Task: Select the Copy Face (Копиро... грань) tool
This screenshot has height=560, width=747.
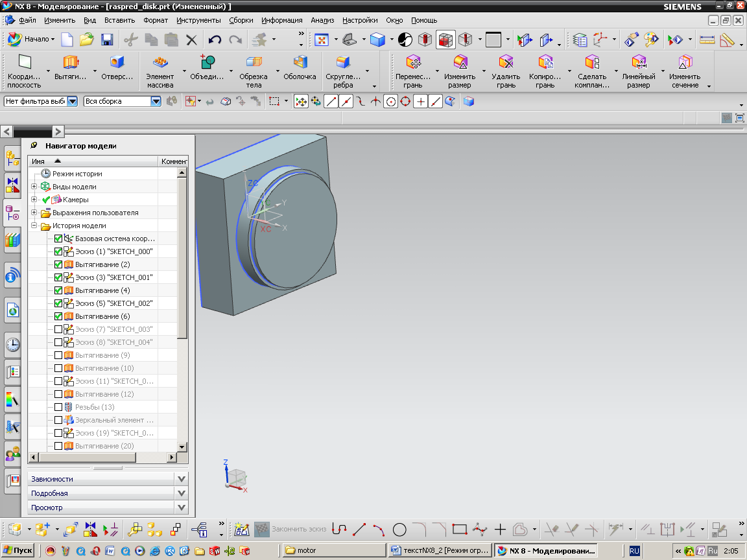Action: (545, 71)
